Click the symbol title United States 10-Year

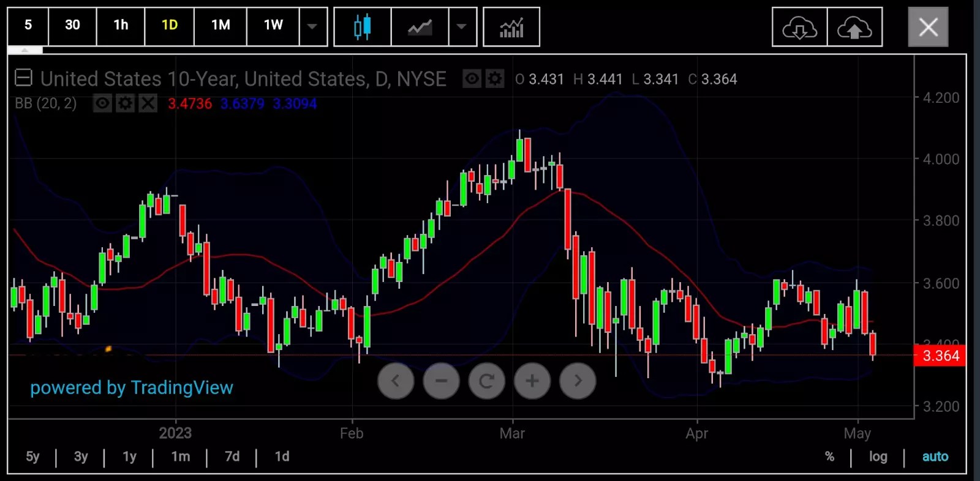243,79
